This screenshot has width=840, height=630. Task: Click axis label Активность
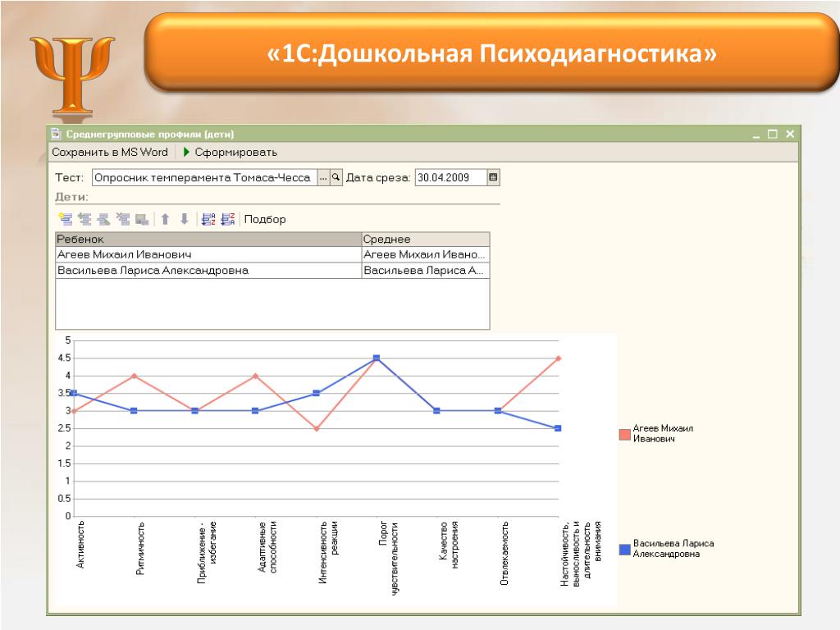click(80, 545)
